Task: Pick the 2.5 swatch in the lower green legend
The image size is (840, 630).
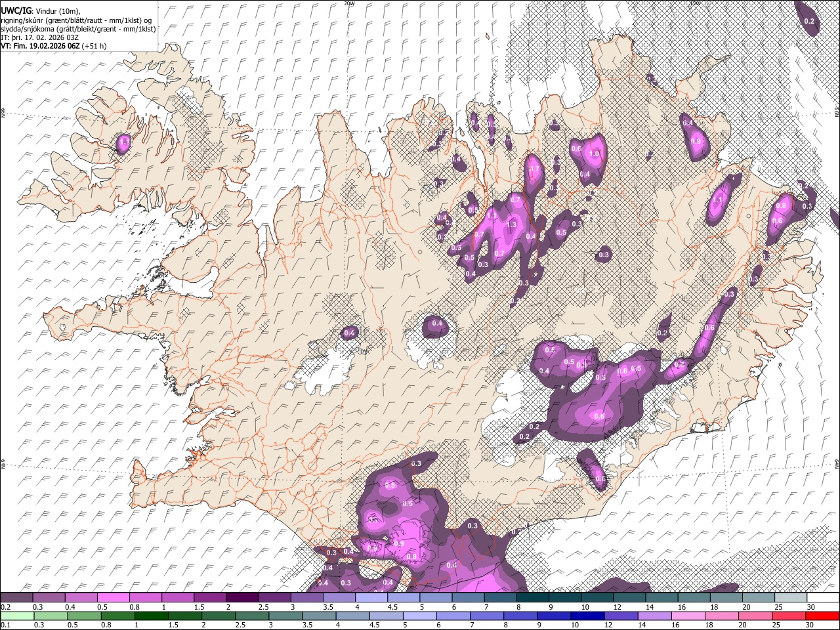Action: tap(253, 616)
